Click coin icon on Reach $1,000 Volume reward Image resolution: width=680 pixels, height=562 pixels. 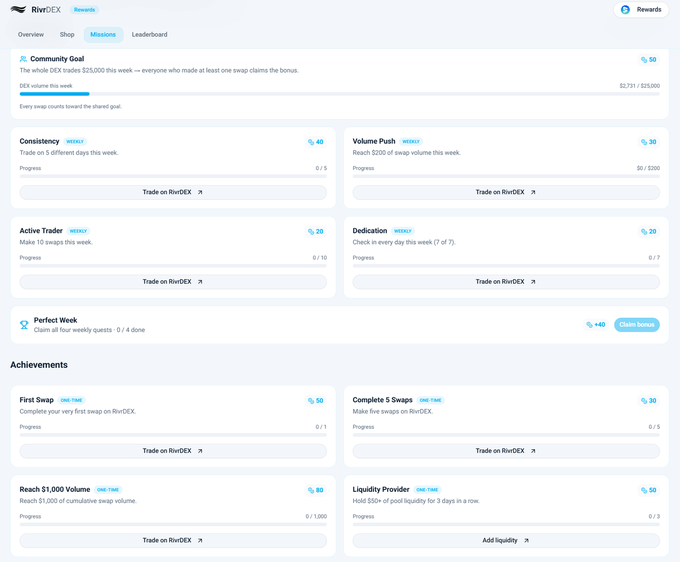[311, 490]
